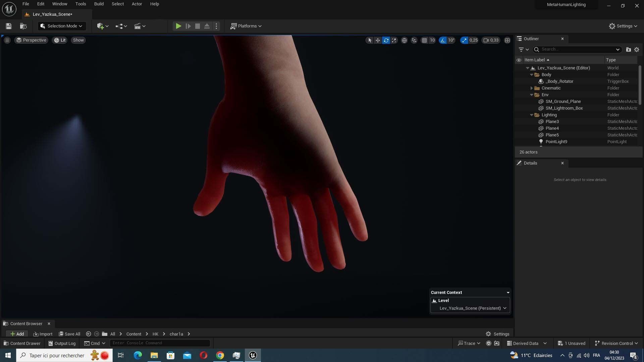Expand the Cinematic folder in Outliner
The width and height of the screenshot is (644, 362).
(532, 88)
